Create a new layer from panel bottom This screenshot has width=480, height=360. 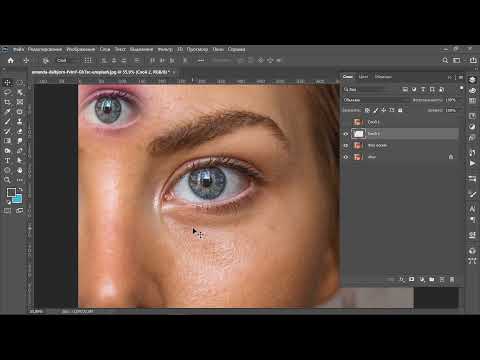(442, 279)
